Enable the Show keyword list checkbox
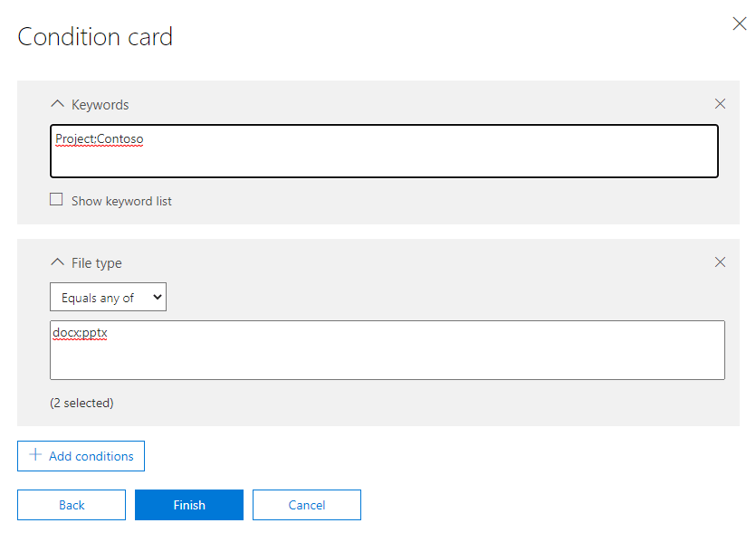This screenshot has height=542, width=756. pyautogui.click(x=56, y=200)
